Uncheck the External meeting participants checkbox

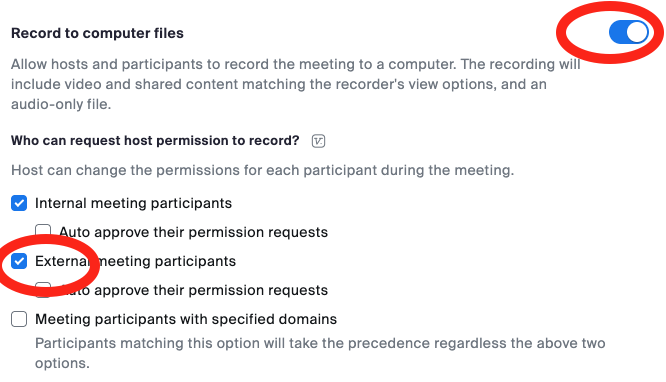pyautogui.click(x=19, y=261)
